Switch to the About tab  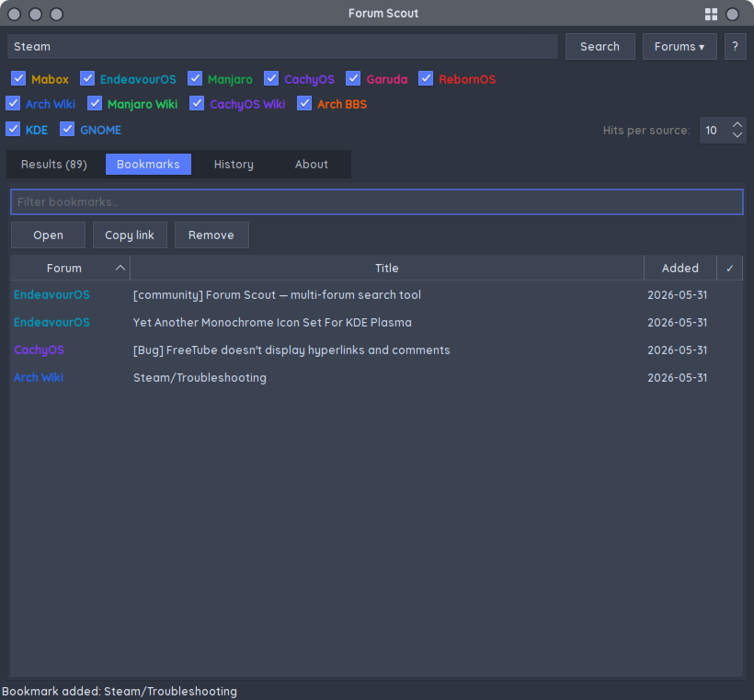(311, 165)
